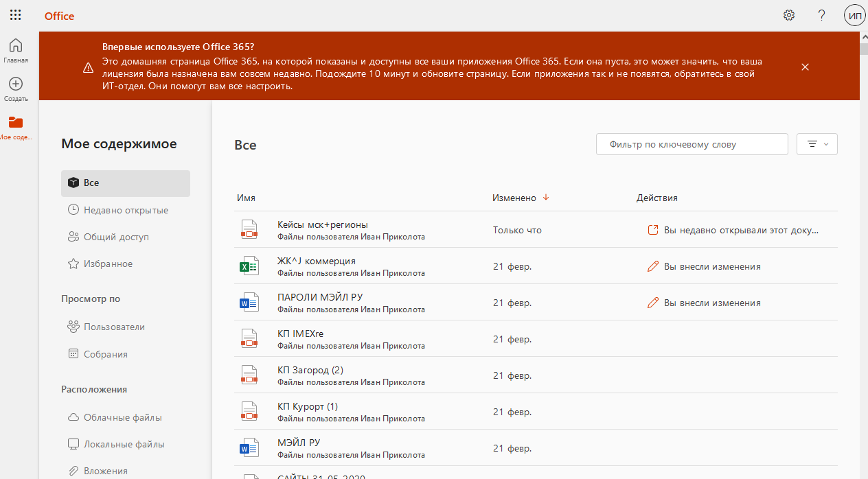Open file Кейсы мск+регионы

click(323, 224)
